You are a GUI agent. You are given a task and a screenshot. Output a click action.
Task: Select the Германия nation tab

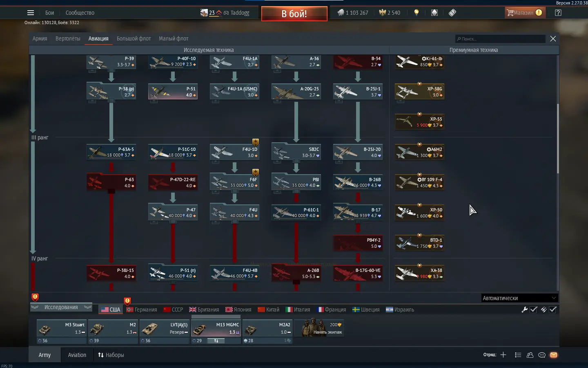[x=142, y=310]
